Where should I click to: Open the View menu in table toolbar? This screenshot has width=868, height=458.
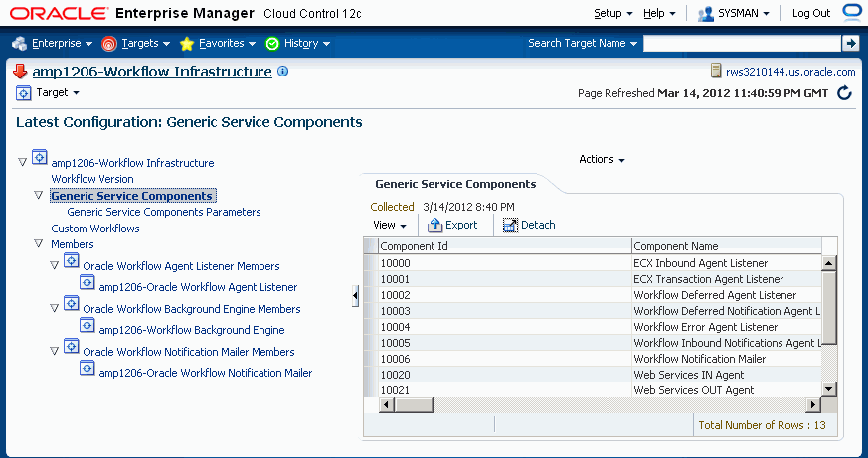(x=390, y=226)
